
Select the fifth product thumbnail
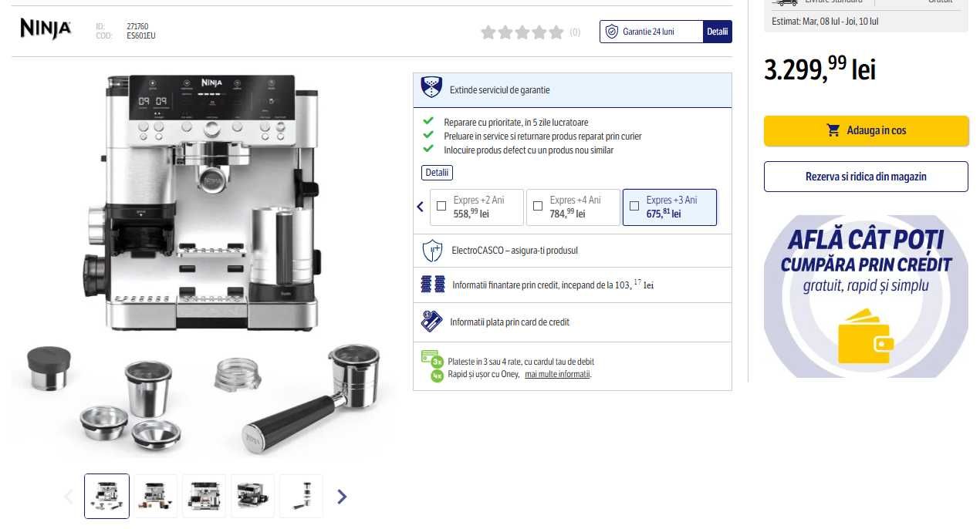pos(301,496)
